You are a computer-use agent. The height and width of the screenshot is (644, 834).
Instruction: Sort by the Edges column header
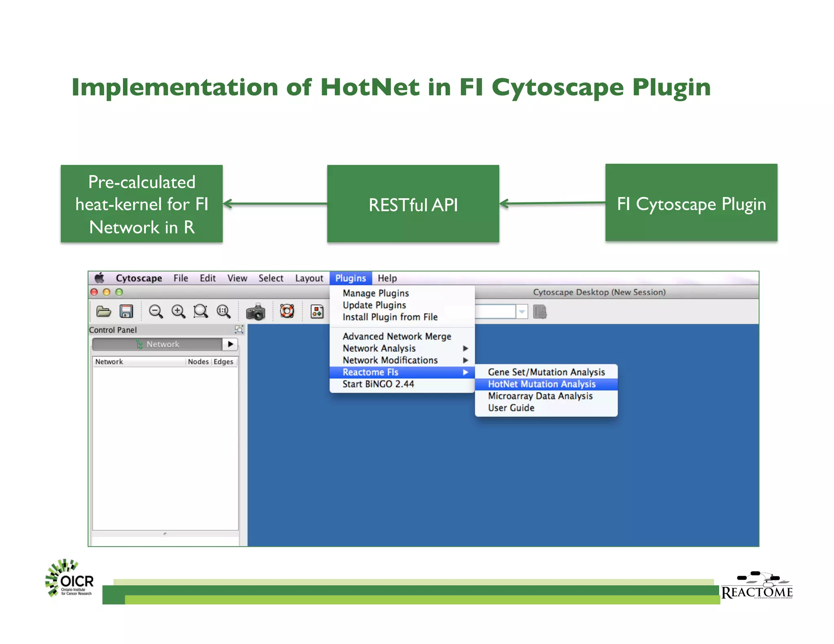click(x=224, y=361)
